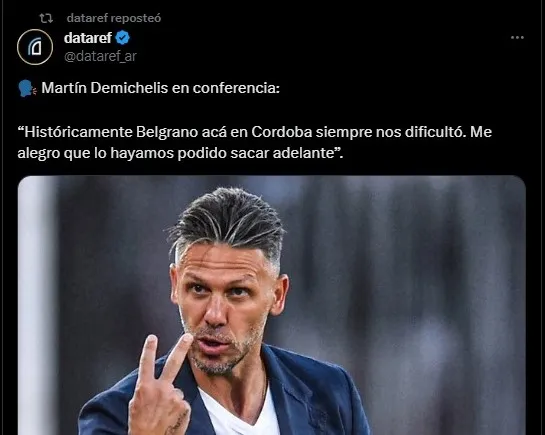
Task: Click the raised two-finger hand in the photo
Action: (x=162, y=386)
